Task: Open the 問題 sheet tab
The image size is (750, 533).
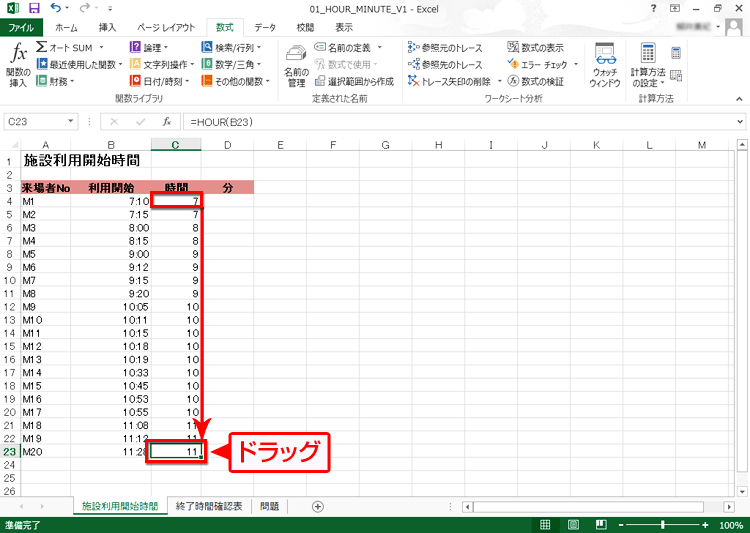Action: pyautogui.click(x=269, y=506)
